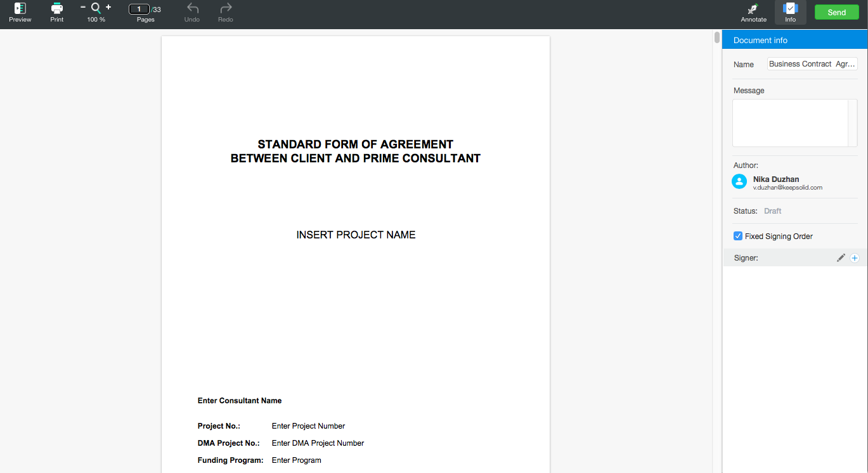
Task: Redo the last undone action
Action: click(226, 13)
